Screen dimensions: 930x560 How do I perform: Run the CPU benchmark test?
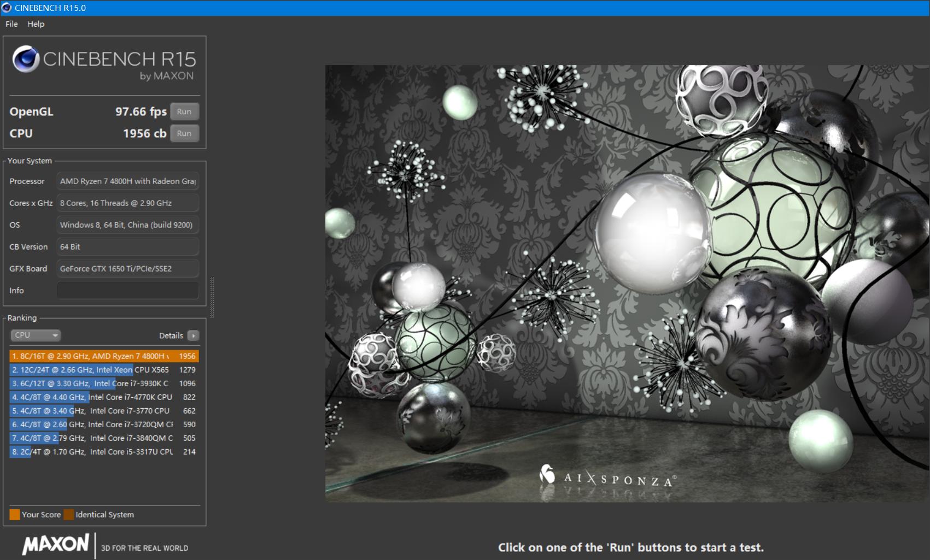click(x=184, y=133)
